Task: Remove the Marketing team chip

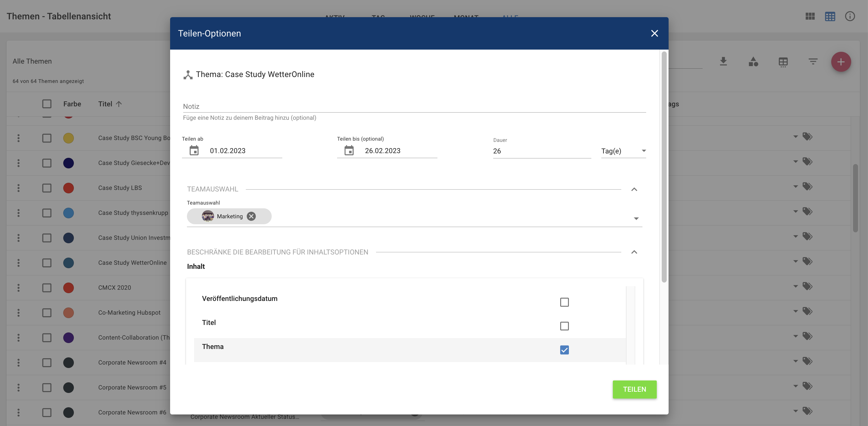Action: [251, 216]
